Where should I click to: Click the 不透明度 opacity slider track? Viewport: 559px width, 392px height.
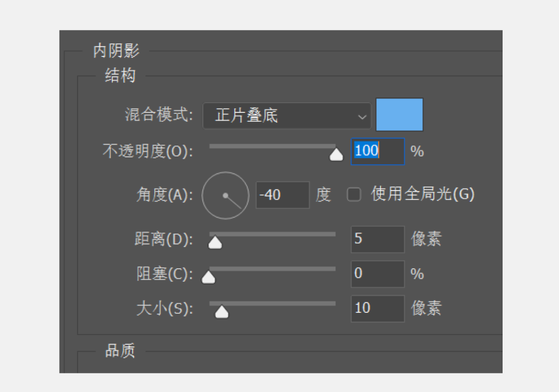pyautogui.click(x=272, y=146)
